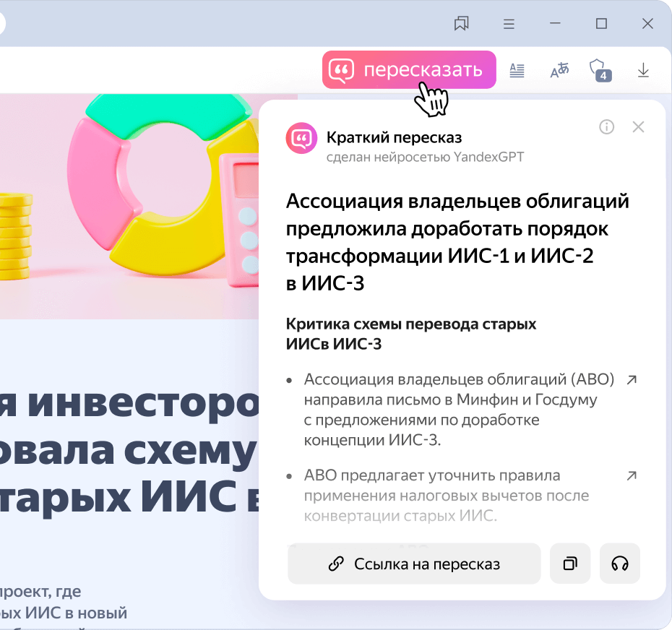Close the Краткий пересказ panel
The image size is (672, 630).
[x=638, y=127]
